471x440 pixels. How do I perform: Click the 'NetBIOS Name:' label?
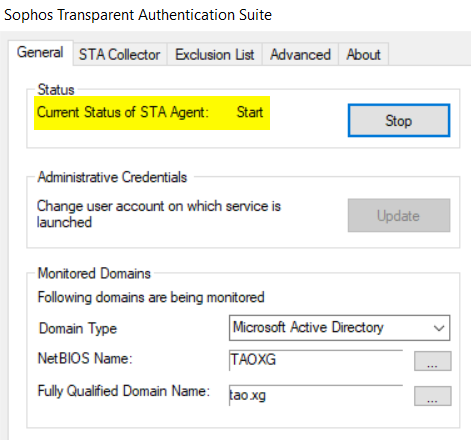point(85,359)
